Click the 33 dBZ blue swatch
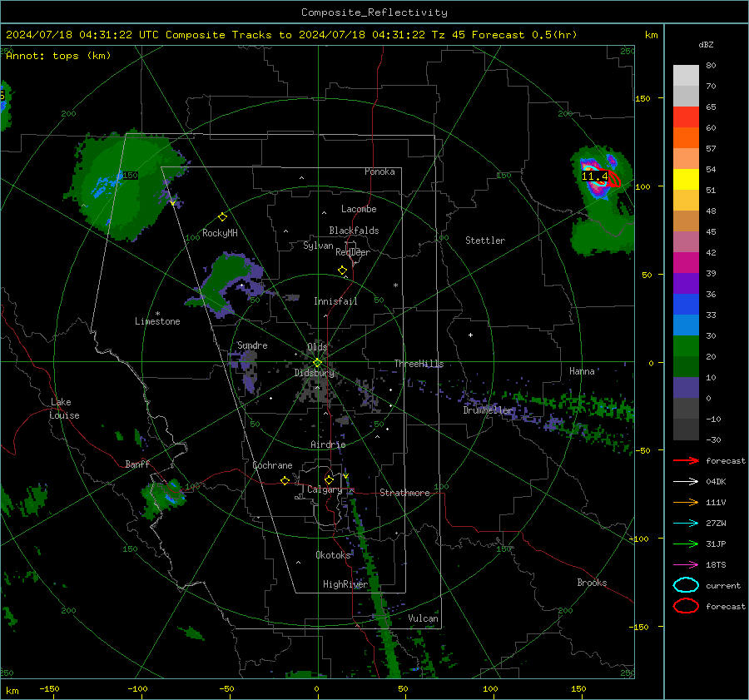 [x=686, y=304]
